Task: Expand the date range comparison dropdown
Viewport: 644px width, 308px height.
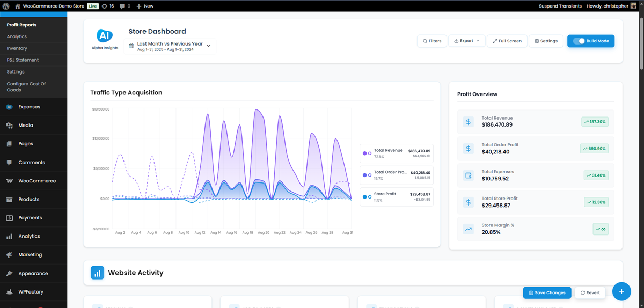Action: click(209, 46)
